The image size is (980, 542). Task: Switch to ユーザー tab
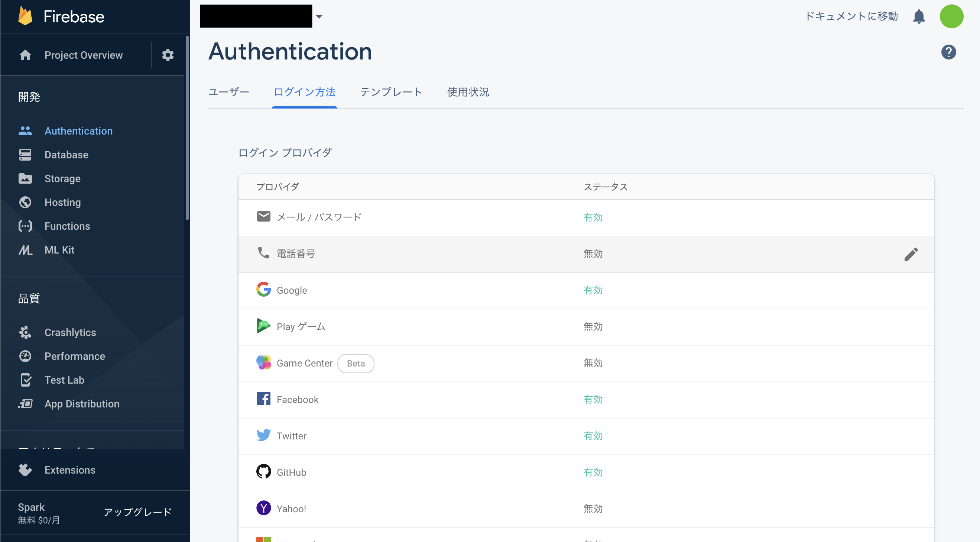[x=229, y=91]
